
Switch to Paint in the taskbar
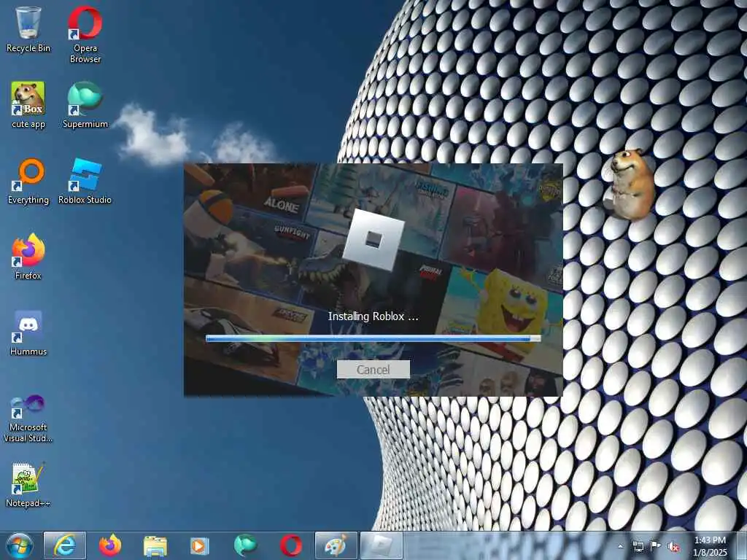click(x=336, y=545)
